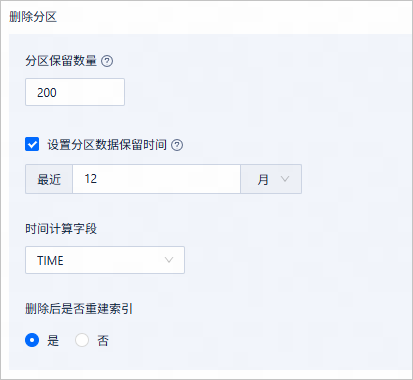Click the 时间计算字段 field label
The height and width of the screenshot is (380, 413).
(x=61, y=229)
